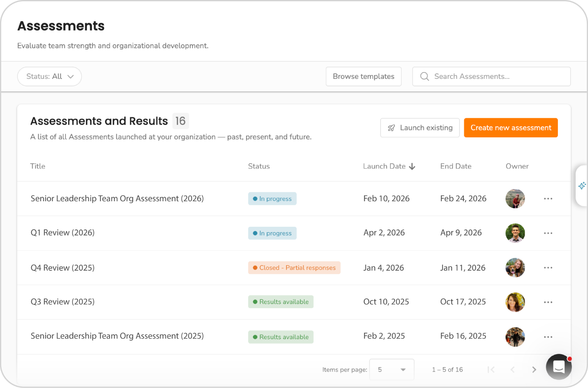
Task: Open the Status filter dropdown
Action: [49, 77]
